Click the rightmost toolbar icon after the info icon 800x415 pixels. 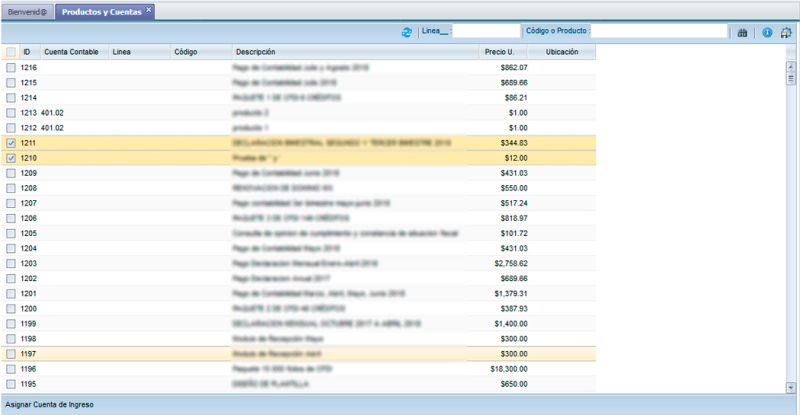click(x=787, y=32)
